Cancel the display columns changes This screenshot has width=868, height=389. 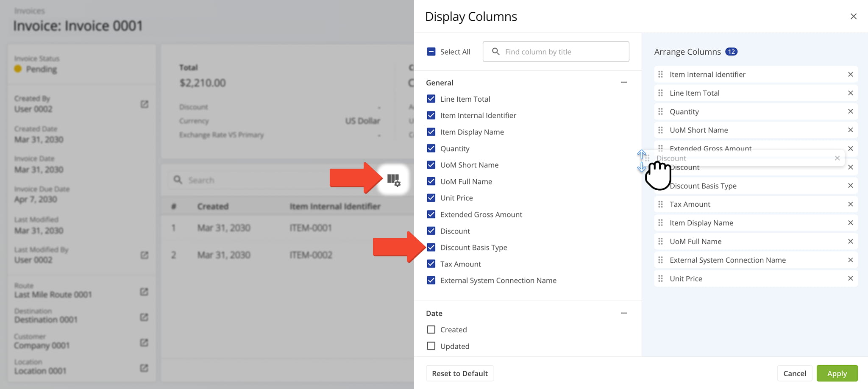click(794, 373)
